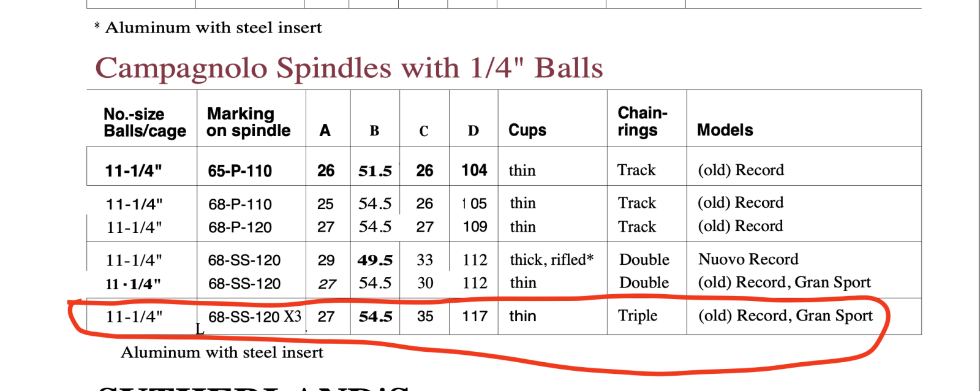This screenshot has width=980, height=391.
Task: Click the 68-P-110 spindle marking cell
Action: [x=239, y=204]
